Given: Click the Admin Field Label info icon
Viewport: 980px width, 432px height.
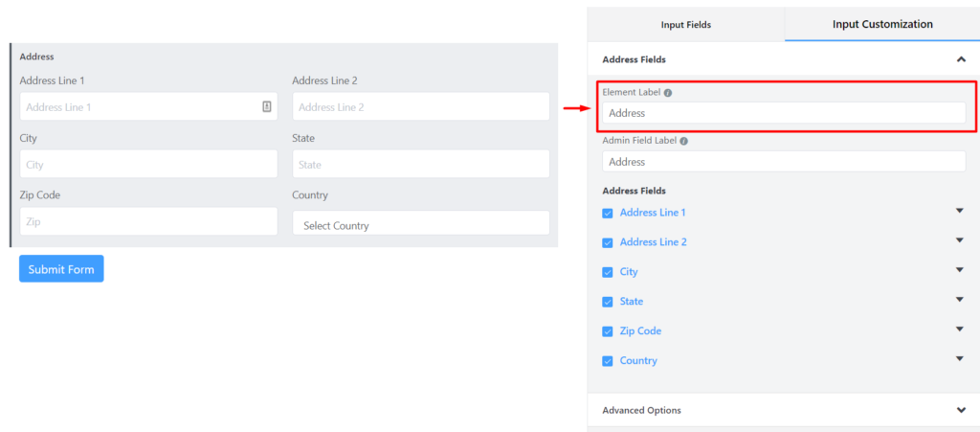Looking at the screenshot, I should [683, 142].
